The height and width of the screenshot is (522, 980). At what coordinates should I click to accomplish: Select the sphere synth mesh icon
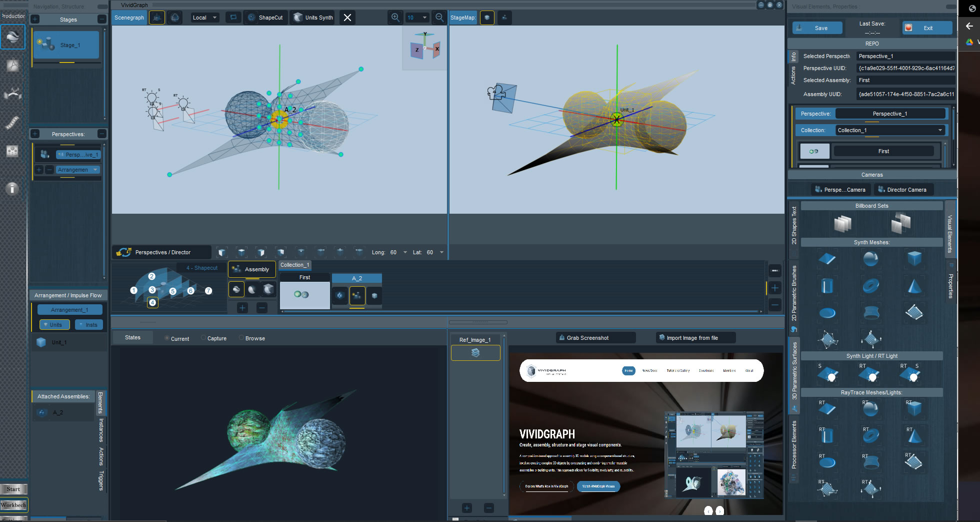pos(870,259)
